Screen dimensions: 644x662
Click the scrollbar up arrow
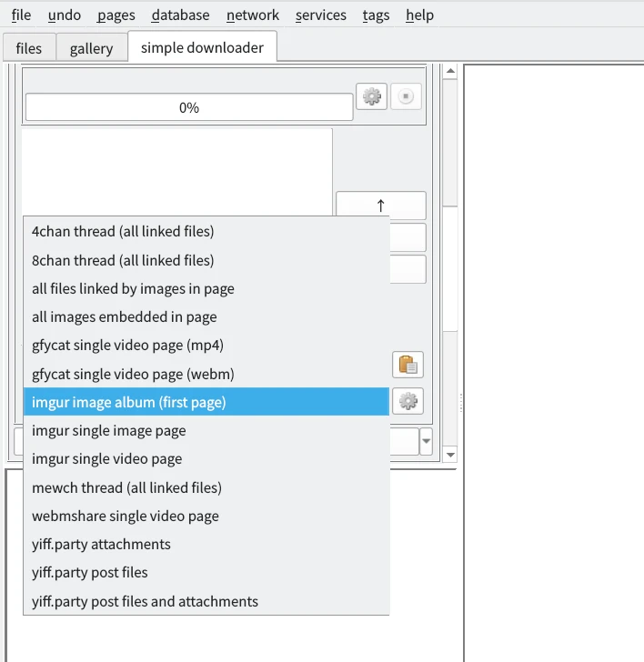[450, 71]
